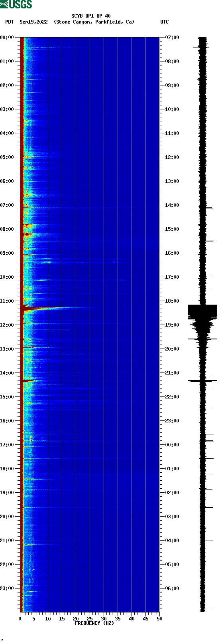Click the frequency axis tick '40'
This screenshot has width=220, height=644.
point(132,619)
